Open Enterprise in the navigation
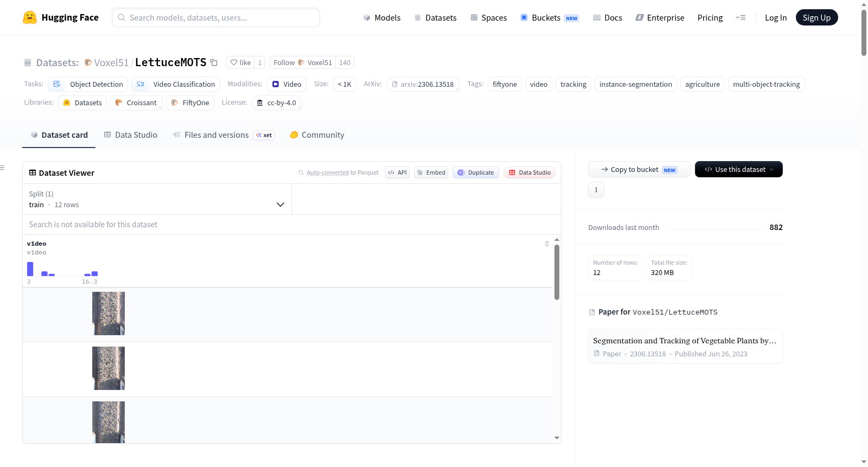 point(660,17)
